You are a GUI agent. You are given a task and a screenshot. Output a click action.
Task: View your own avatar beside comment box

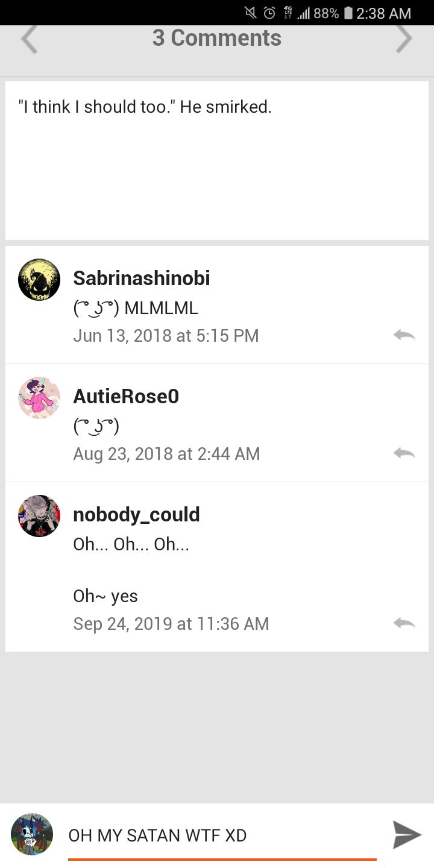[x=32, y=834]
